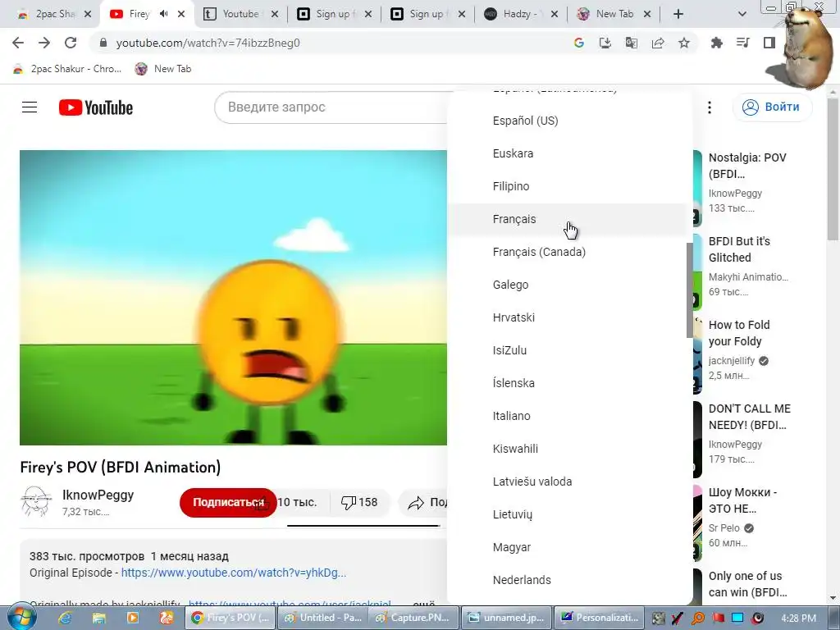840x630 pixels.
Task: Click the YouTube search input field
Action: (332, 107)
